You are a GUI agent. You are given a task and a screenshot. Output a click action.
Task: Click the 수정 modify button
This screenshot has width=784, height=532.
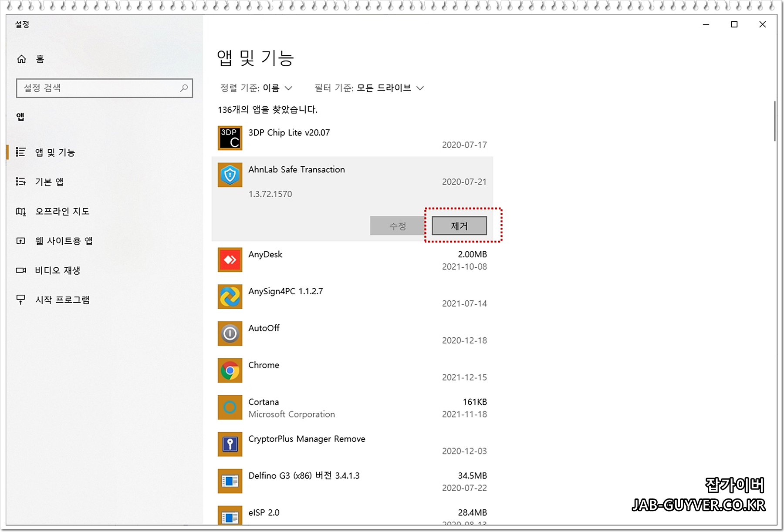coord(398,226)
